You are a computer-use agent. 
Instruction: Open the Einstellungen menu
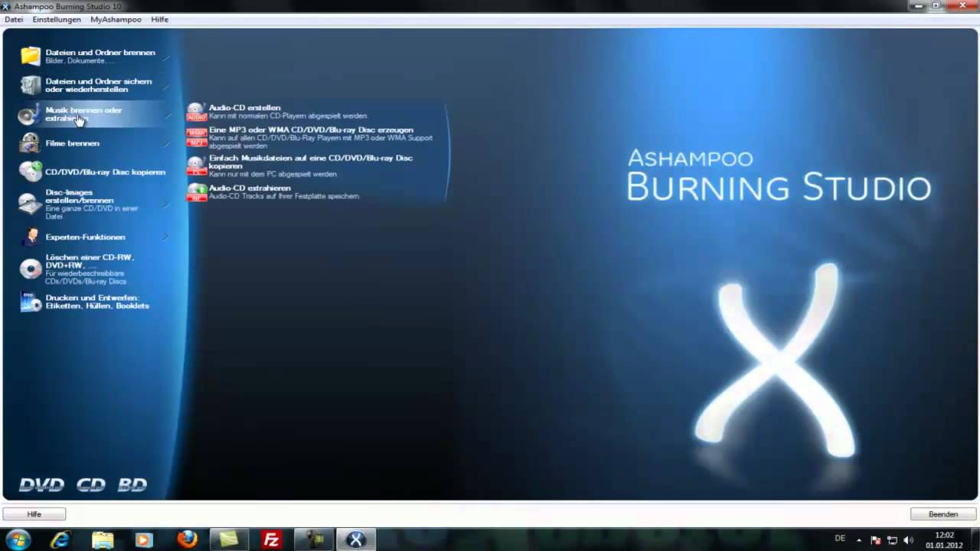click(57, 19)
